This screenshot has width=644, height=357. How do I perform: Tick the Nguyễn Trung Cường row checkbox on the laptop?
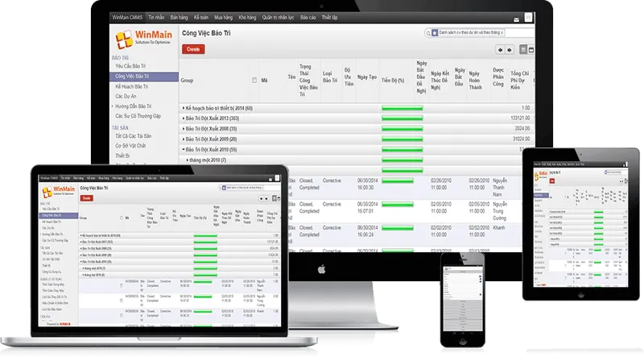122,301
